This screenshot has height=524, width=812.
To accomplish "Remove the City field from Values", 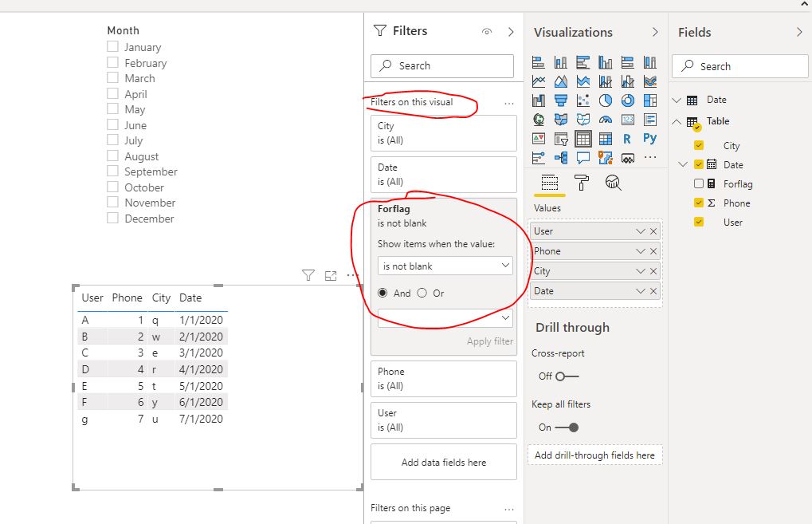I will (x=653, y=271).
